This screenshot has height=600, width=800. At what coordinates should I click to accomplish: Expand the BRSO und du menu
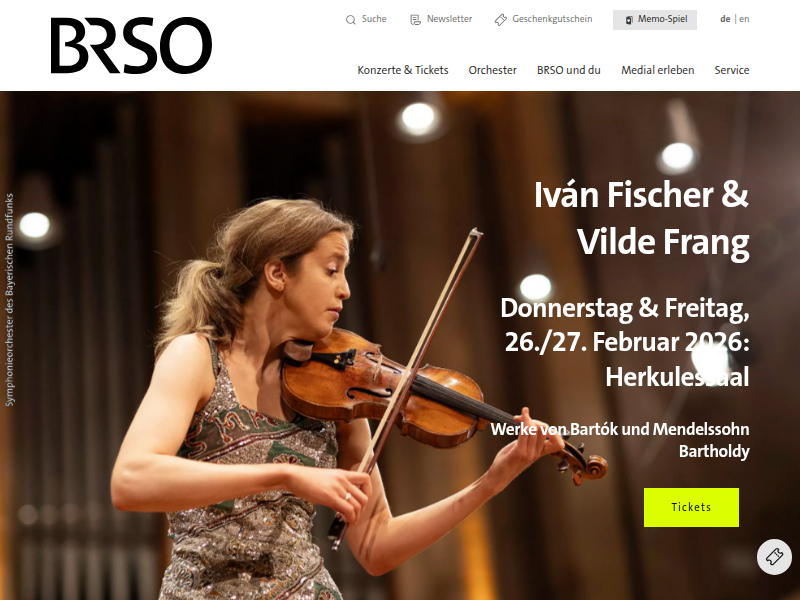(568, 70)
